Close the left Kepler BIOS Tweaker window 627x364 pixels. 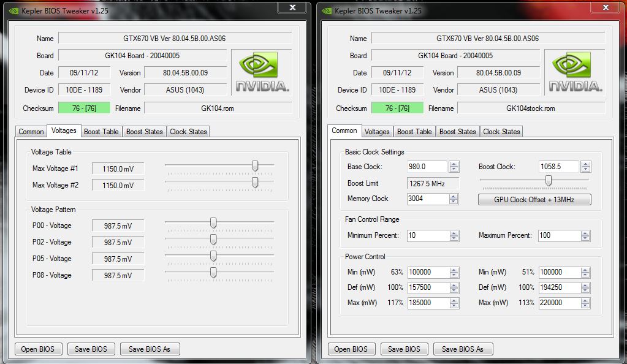[293, 7]
